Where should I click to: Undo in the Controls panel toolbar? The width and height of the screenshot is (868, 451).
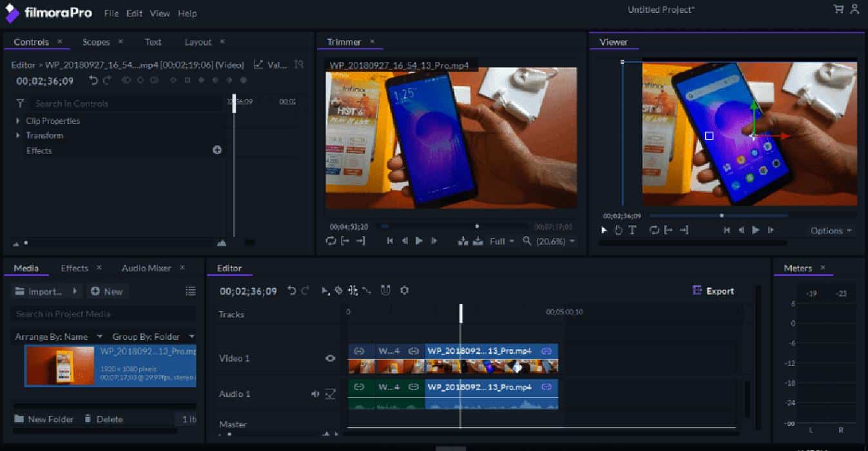pos(93,81)
